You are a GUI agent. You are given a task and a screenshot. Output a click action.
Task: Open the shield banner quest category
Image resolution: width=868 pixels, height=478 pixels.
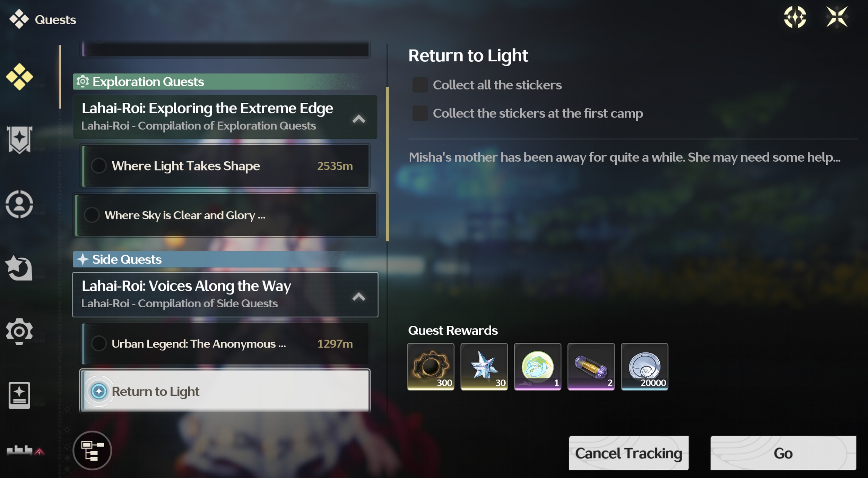(19, 140)
